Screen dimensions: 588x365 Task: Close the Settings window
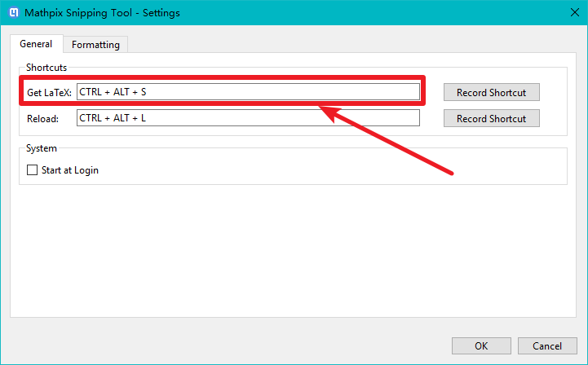click(x=574, y=13)
